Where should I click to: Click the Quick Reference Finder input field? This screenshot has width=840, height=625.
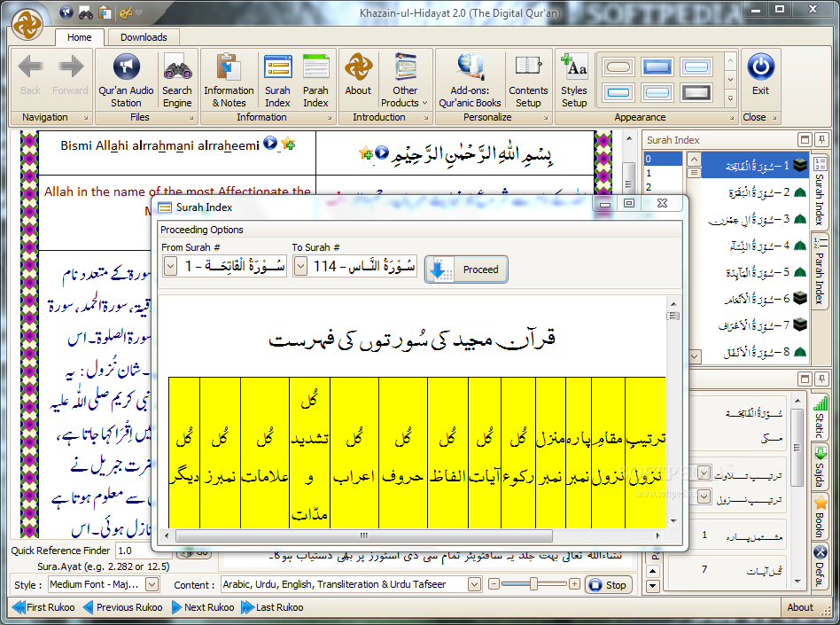tap(144, 551)
